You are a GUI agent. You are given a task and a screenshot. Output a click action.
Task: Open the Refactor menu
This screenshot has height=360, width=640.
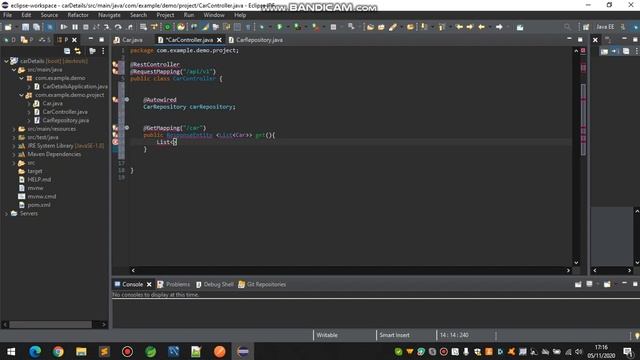coord(78,15)
